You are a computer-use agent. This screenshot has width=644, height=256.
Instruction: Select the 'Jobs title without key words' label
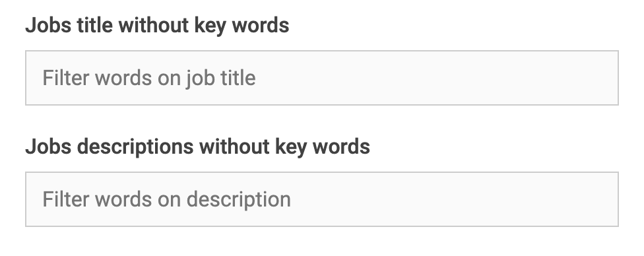(157, 26)
